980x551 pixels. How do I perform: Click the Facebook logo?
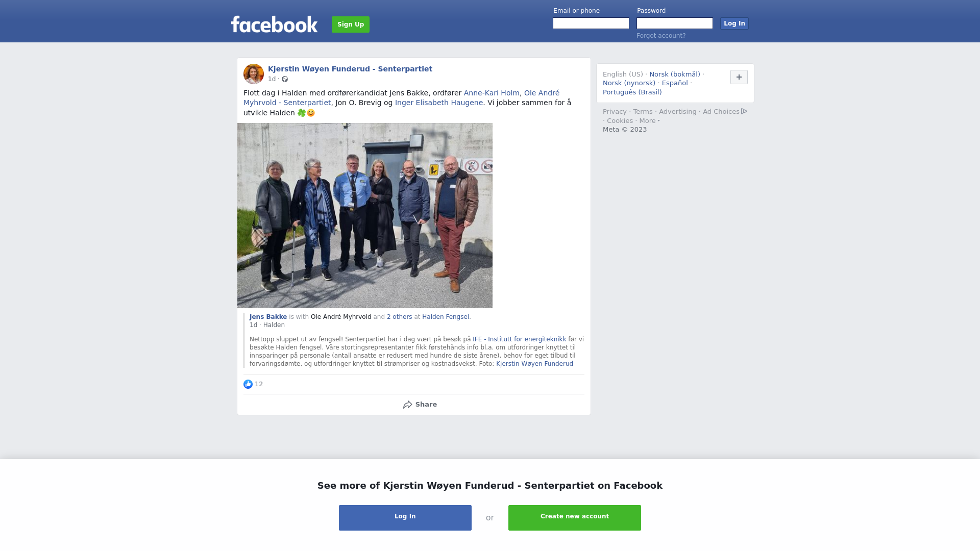coord(274,24)
